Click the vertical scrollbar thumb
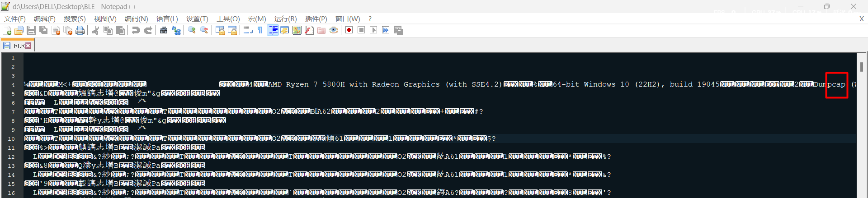 coord(862,67)
